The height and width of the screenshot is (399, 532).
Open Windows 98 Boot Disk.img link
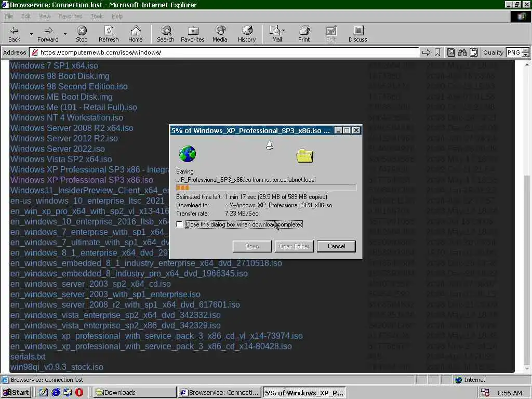(x=60, y=76)
